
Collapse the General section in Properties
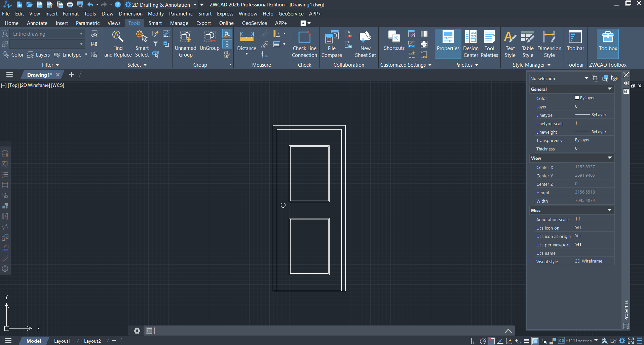click(609, 89)
